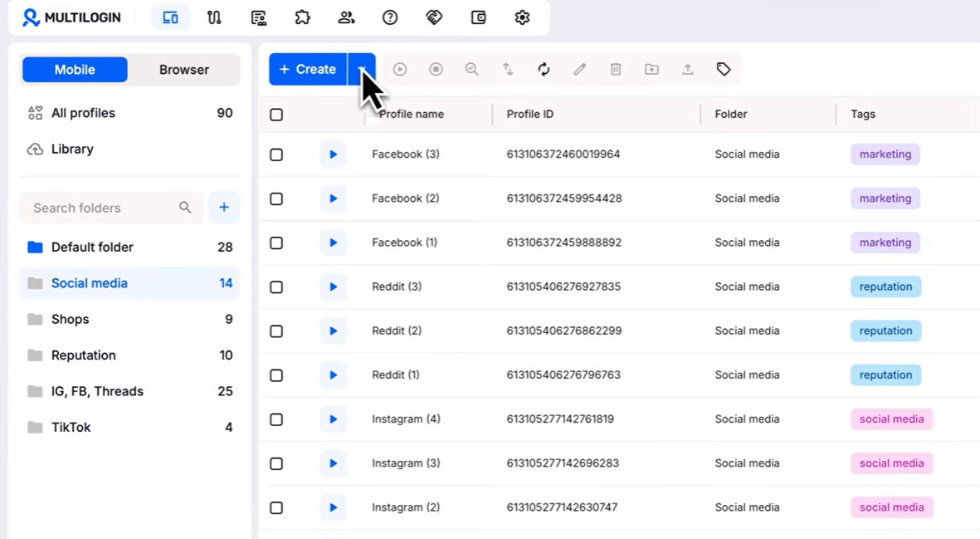Click the magnifier check toolbar icon
Image resolution: width=980 pixels, height=539 pixels.
pyautogui.click(x=472, y=70)
